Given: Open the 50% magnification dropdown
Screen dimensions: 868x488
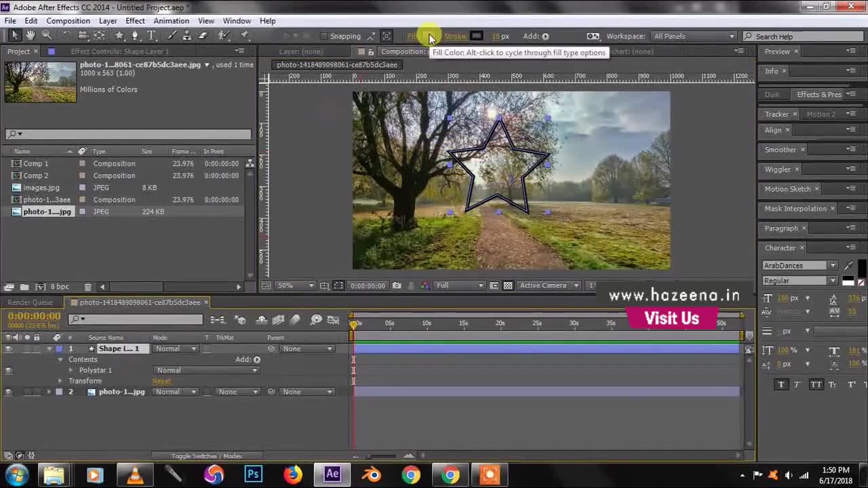Looking at the screenshot, I should click(x=296, y=285).
